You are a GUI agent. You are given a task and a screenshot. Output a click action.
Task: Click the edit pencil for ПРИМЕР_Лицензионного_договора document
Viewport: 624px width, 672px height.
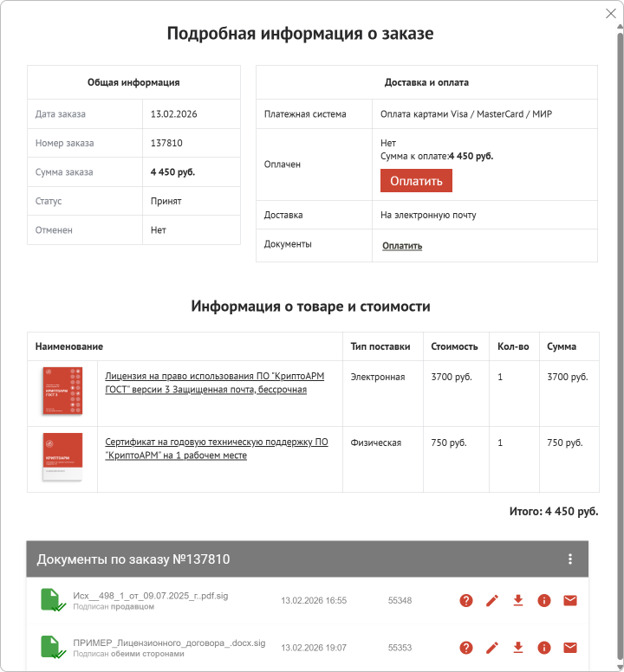(492, 648)
